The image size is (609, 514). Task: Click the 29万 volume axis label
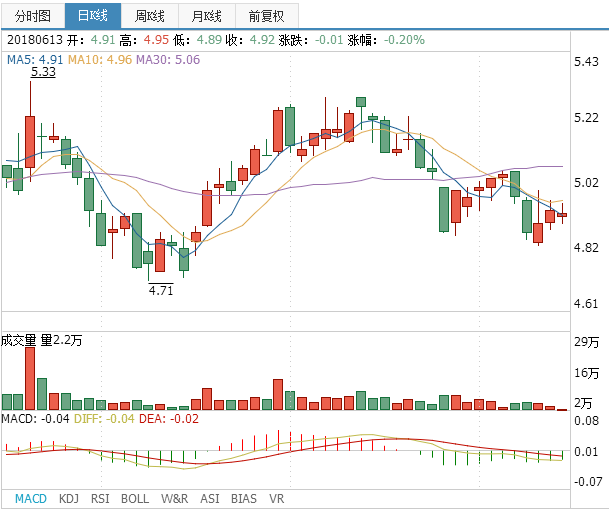pos(586,342)
